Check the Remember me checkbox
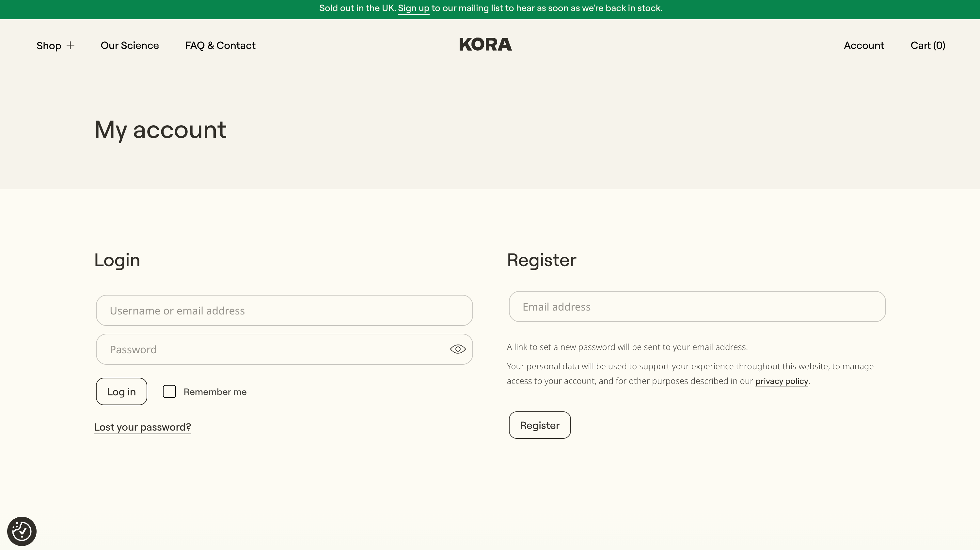The width and height of the screenshot is (980, 550). pos(169,391)
